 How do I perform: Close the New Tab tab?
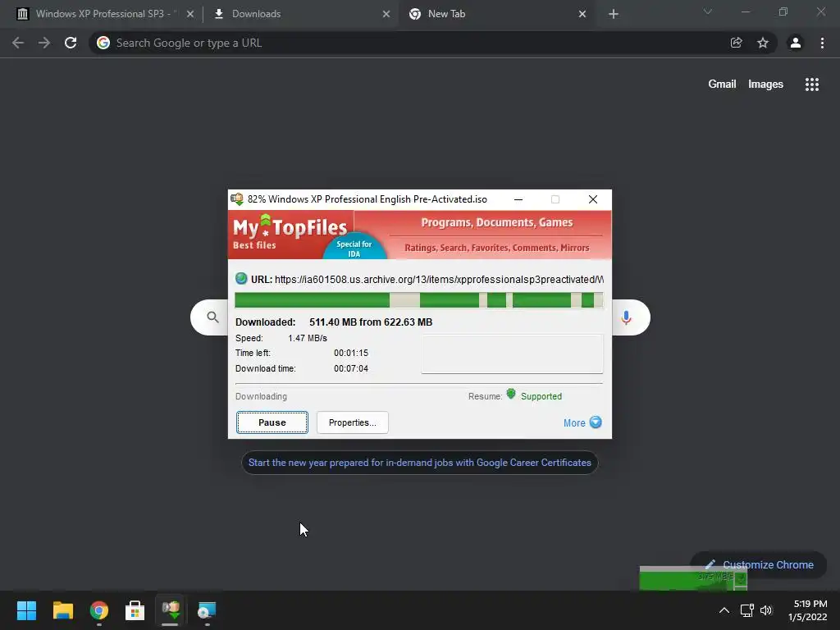[582, 14]
